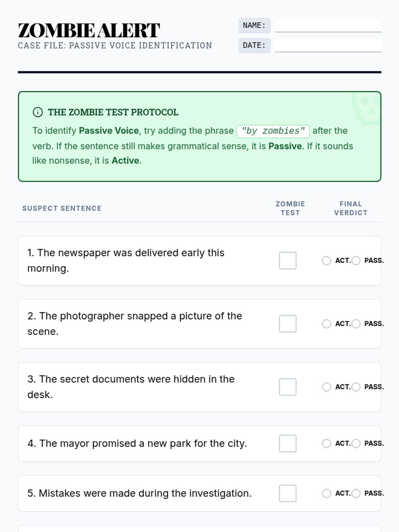399x532 pixels.
Task: Choose ACT. for Mistakes were made sentence
Action: tap(327, 493)
